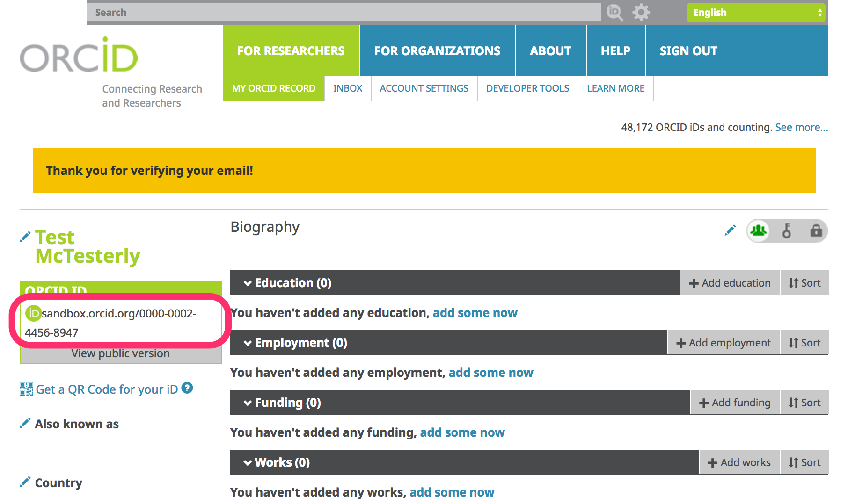848x504 pixels.
Task: Open the HELP menu
Action: pos(616,50)
